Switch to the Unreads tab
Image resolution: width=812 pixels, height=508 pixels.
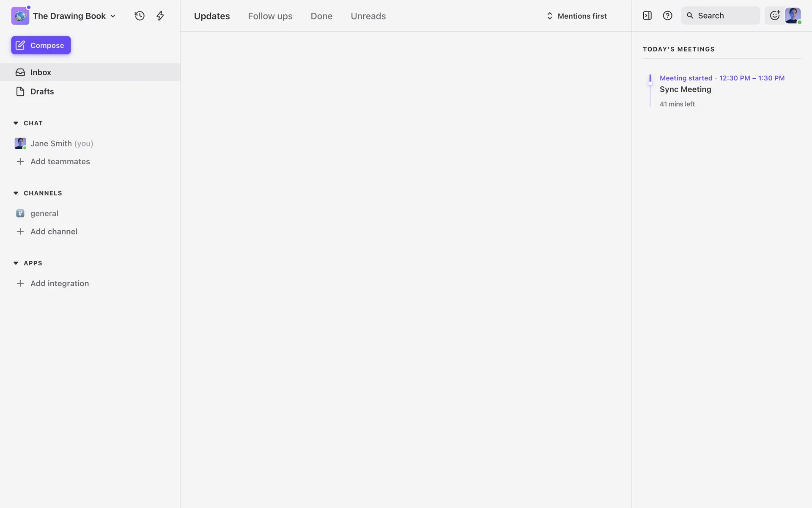click(x=368, y=16)
